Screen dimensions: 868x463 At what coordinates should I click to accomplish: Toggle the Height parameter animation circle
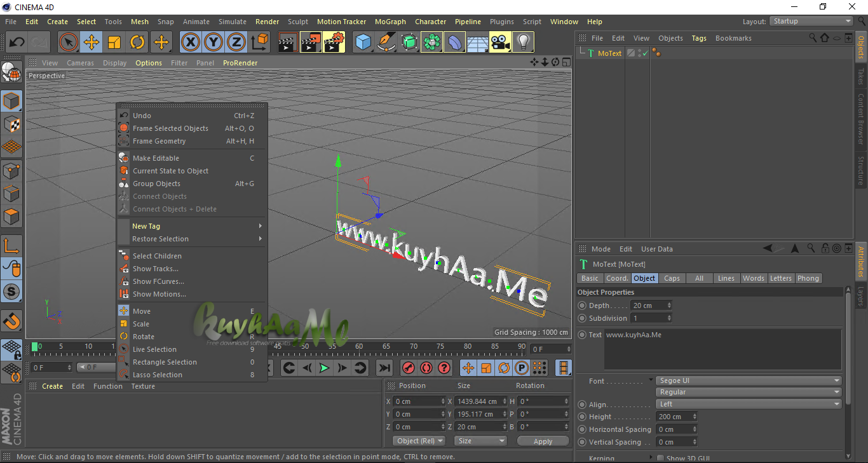coord(582,417)
